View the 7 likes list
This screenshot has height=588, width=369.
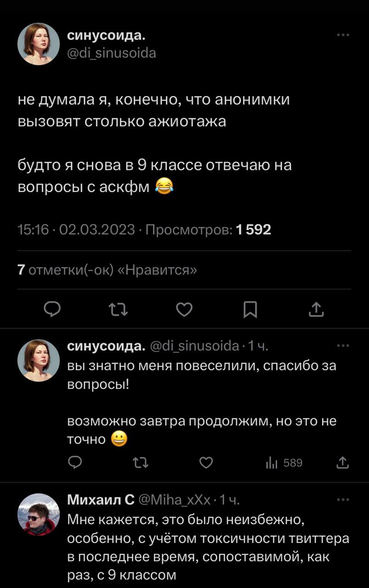107,270
